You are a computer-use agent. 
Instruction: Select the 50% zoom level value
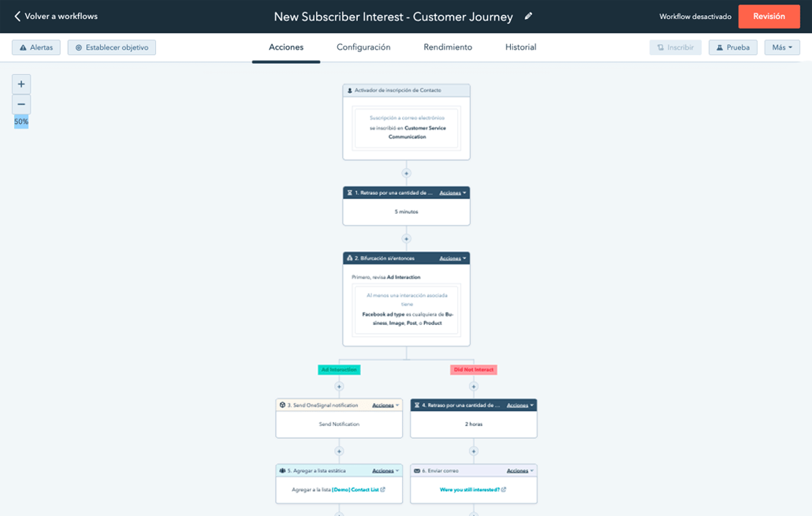tap(21, 122)
